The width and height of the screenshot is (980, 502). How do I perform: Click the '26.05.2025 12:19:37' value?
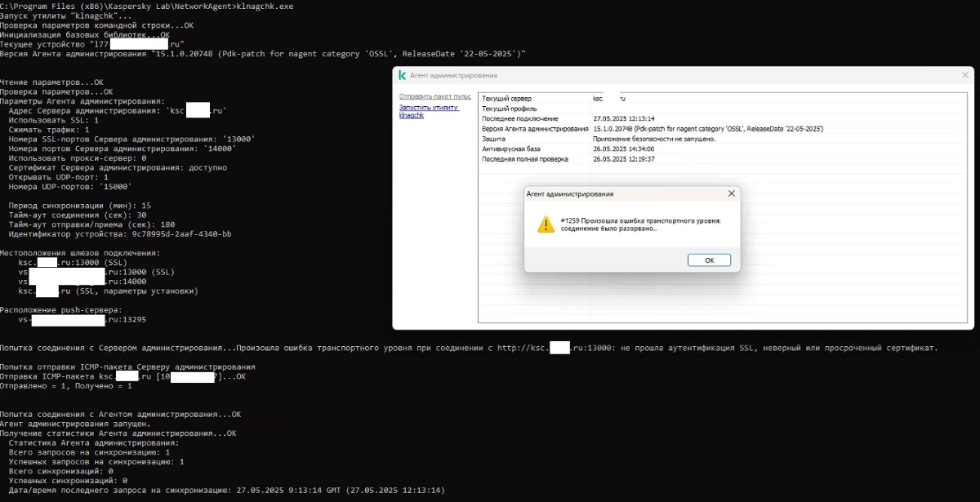click(624, 158)
